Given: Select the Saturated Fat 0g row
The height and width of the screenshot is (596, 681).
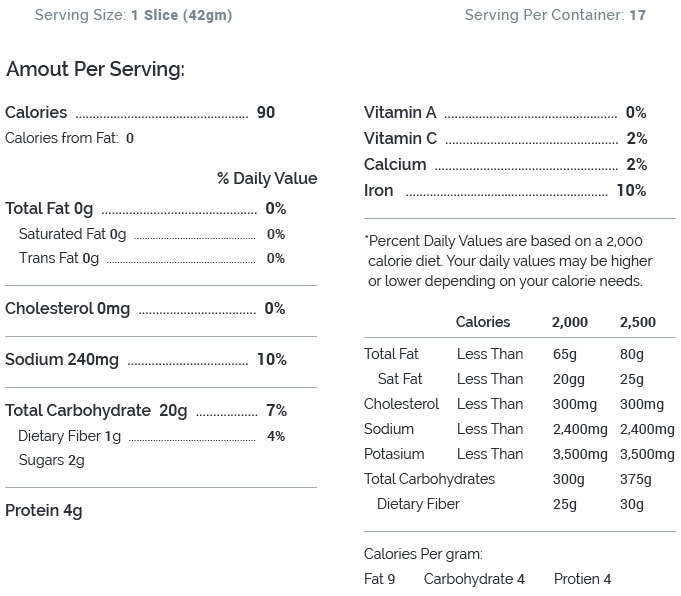Looking at the screenshot, I should tap(152, 235).
